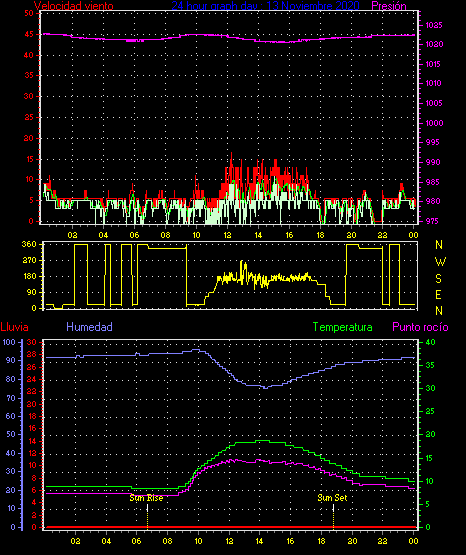
Task: Click the 'Sun Rise' marker label
Action: [146, 498]
